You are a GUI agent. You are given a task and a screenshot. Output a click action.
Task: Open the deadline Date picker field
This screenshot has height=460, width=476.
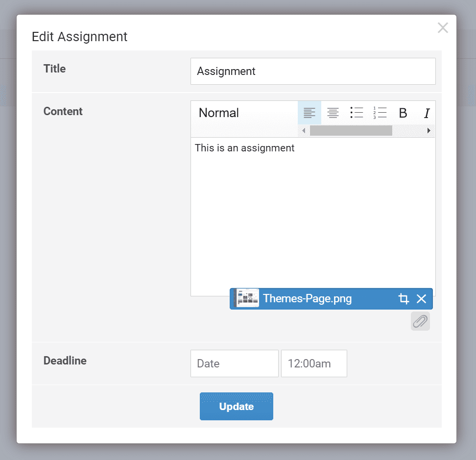tap(234, 363)
